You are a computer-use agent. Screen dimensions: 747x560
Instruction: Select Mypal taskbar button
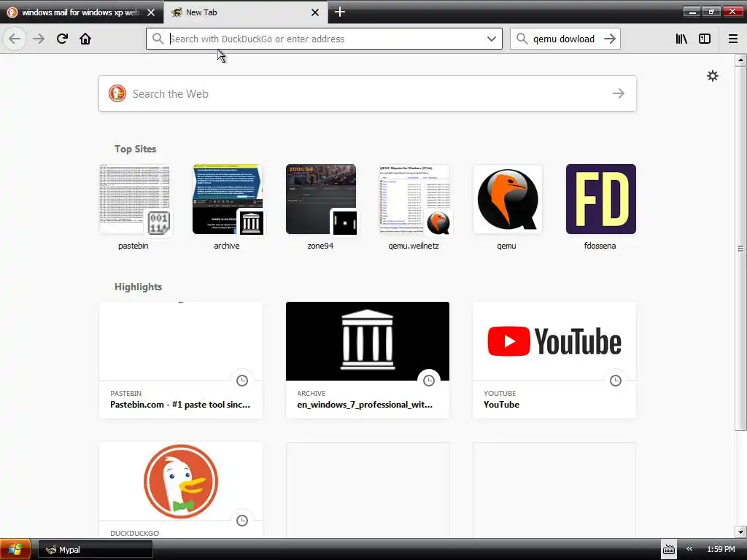[96, 550]
